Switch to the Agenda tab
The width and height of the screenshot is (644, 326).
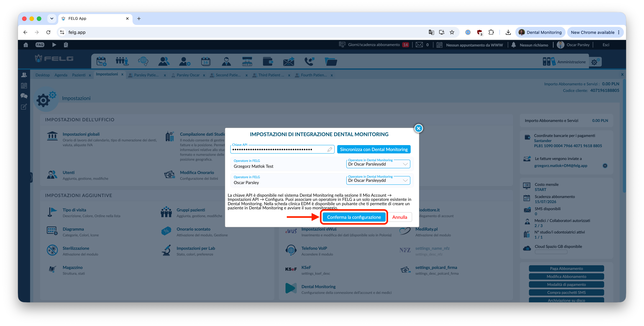pyautogui.click(x=61, y=75)
